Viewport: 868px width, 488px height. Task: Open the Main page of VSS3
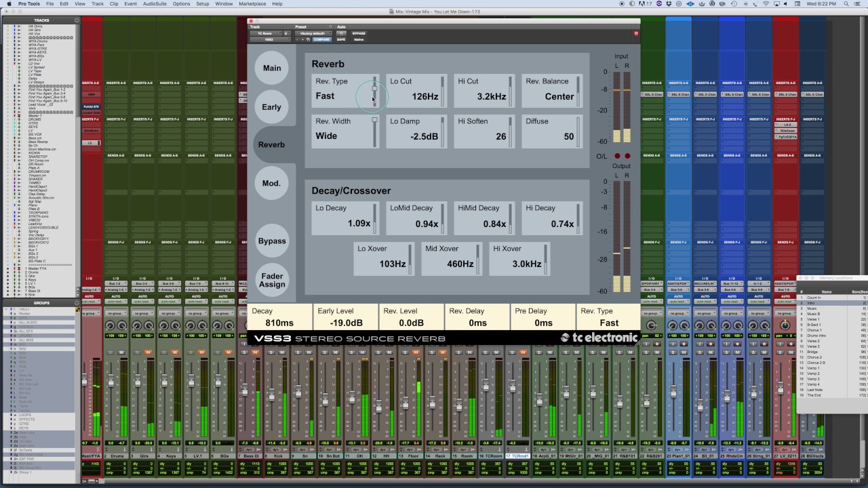click(272, 68)
